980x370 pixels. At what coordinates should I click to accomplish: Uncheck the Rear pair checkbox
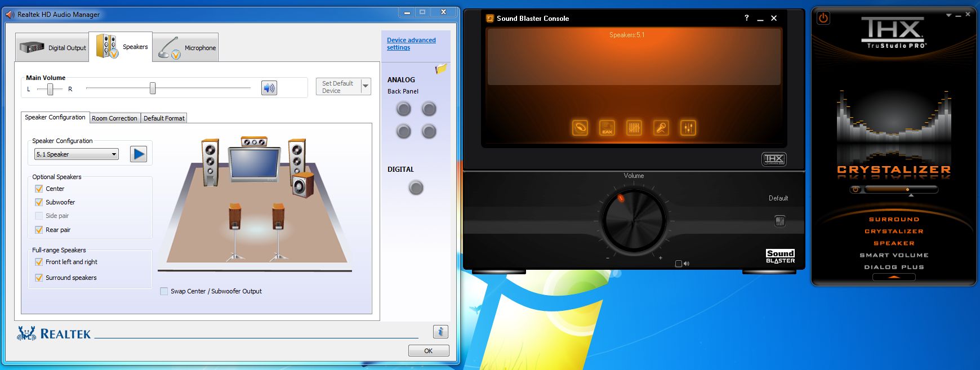[x=39, y=230]
